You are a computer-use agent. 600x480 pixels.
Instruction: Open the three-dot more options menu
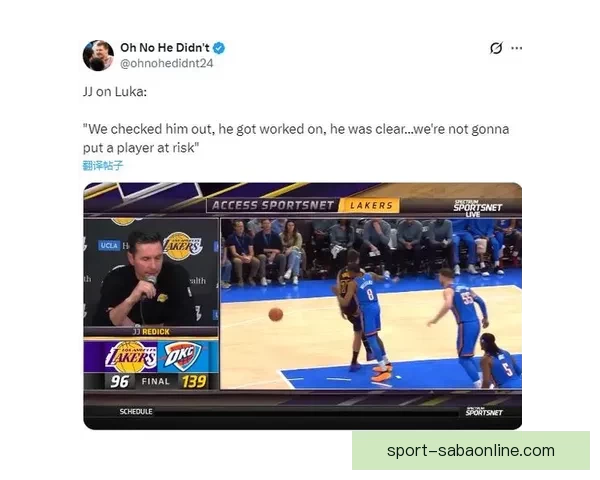coord(517,48)
